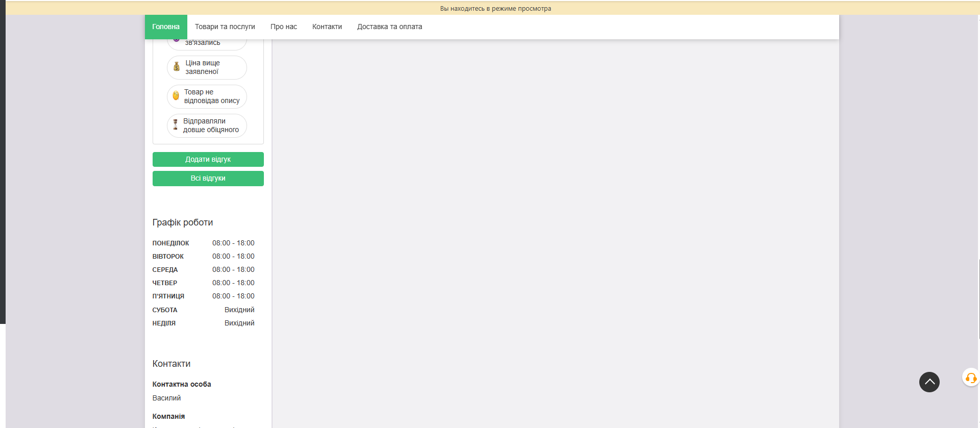980x428 pixels.
Task: Go to the Про нас page
Action: [x=283, y=27]
